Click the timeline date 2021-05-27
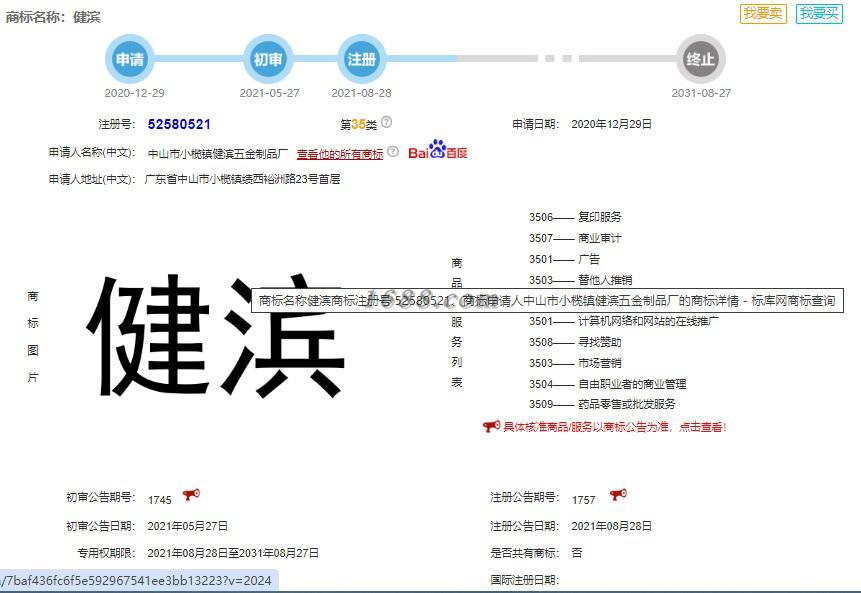This screenshot has width=861, height=593. click(270, 93)
